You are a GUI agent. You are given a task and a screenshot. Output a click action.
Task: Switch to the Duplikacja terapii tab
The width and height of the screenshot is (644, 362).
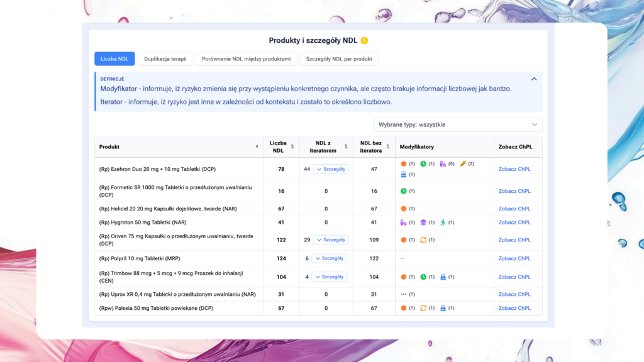coord(165,59)
